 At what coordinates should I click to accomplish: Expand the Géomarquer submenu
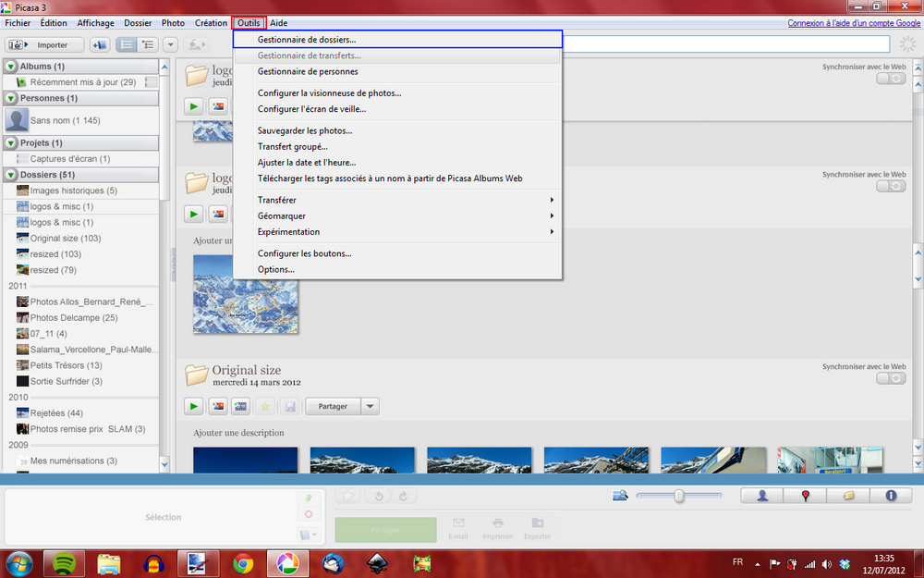397,215
